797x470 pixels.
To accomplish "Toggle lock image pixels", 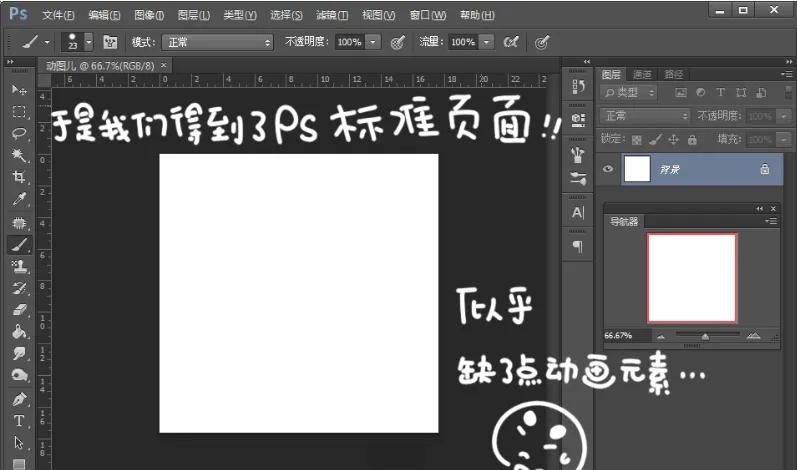I will click(x=655, y=139).
